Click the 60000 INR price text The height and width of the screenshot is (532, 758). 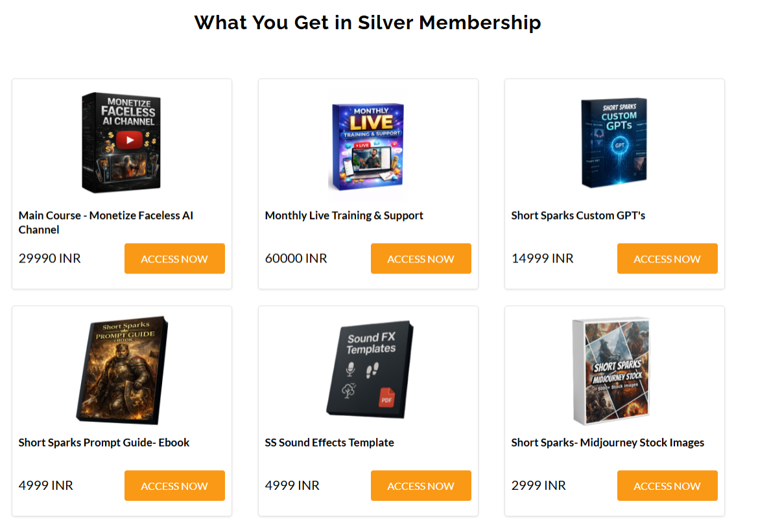[296, 259]
